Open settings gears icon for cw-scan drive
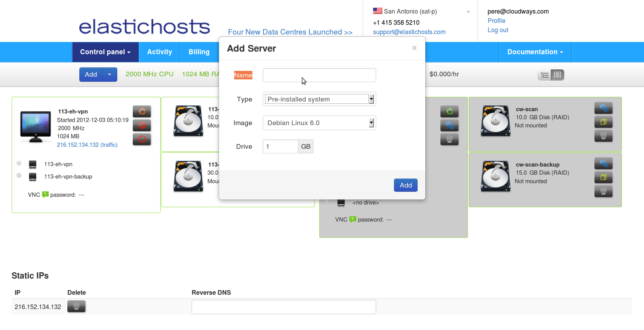The image size is (644, 330). 603,108
